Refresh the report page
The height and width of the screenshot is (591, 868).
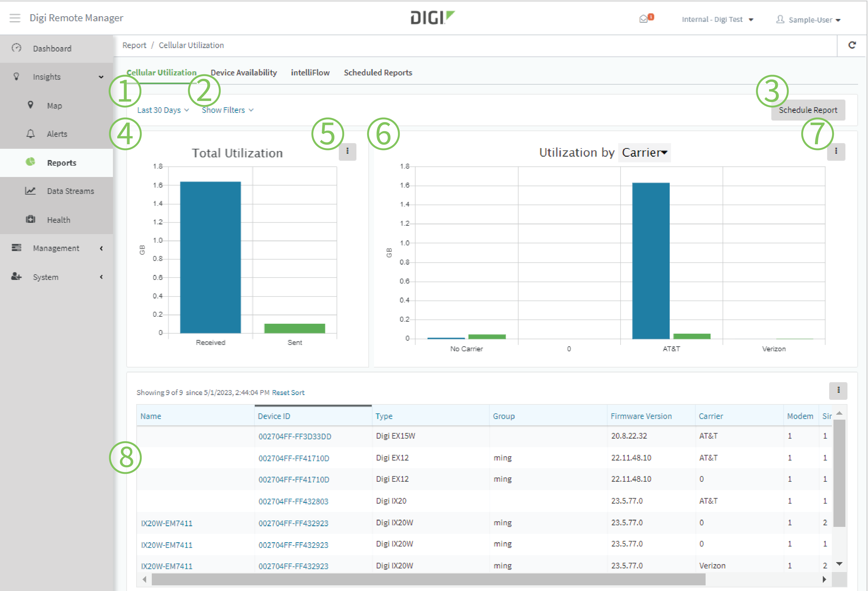852,45
